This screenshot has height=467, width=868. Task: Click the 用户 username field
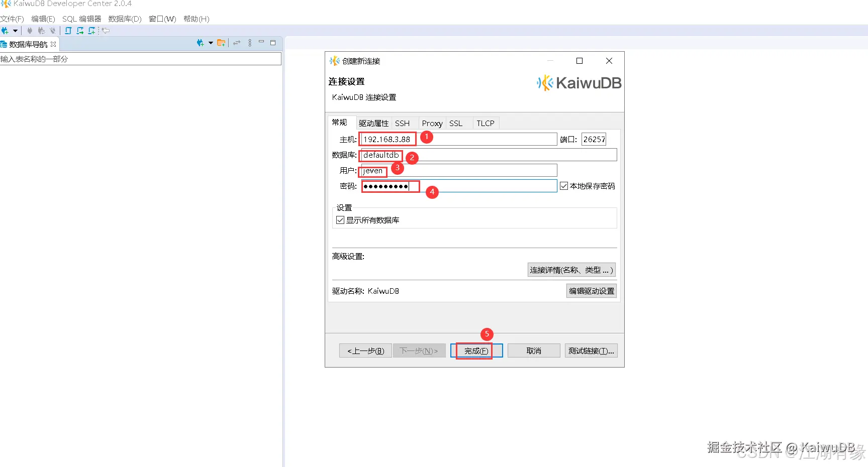point(459,170)
